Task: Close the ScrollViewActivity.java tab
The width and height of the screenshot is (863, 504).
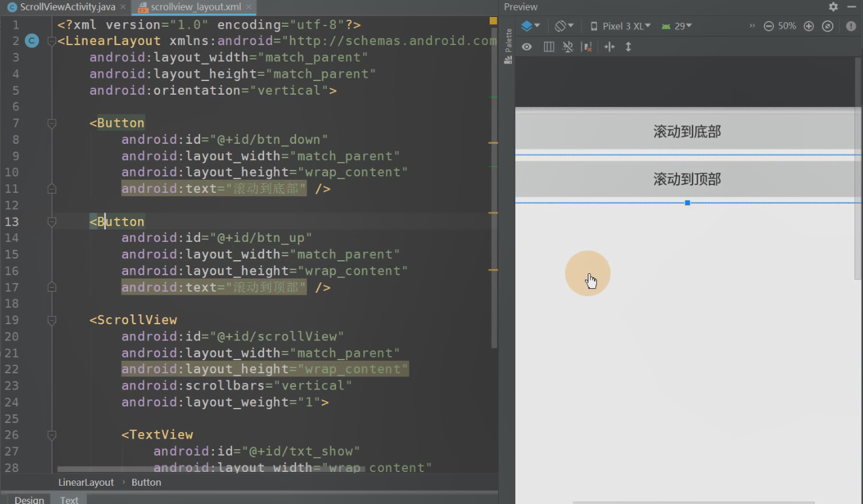Action: (x=123, y=7)
